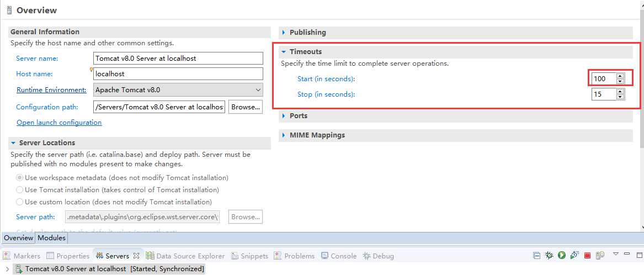Start the server in profile mode
This screenshot has height=275, width=644.
tap(574, 255)
